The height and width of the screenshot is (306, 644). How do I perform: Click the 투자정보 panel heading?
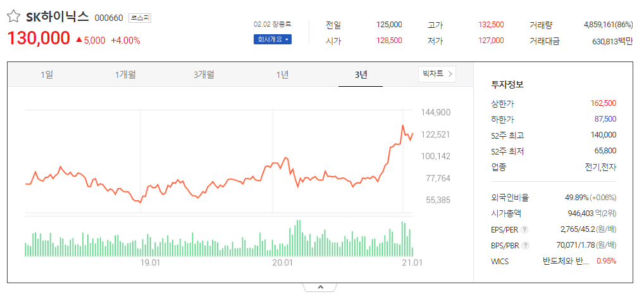(507, 85)
